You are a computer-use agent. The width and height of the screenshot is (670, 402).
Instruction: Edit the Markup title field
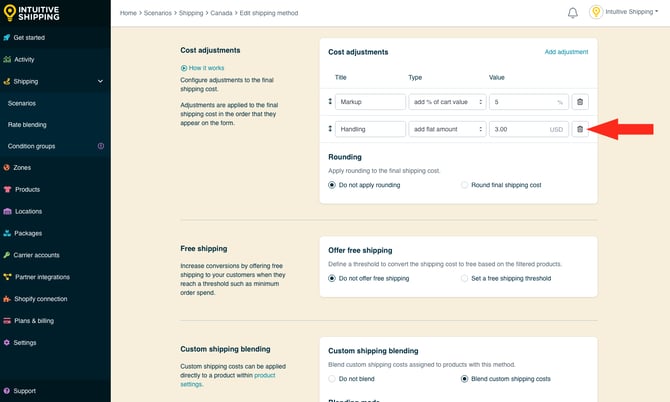370,102
